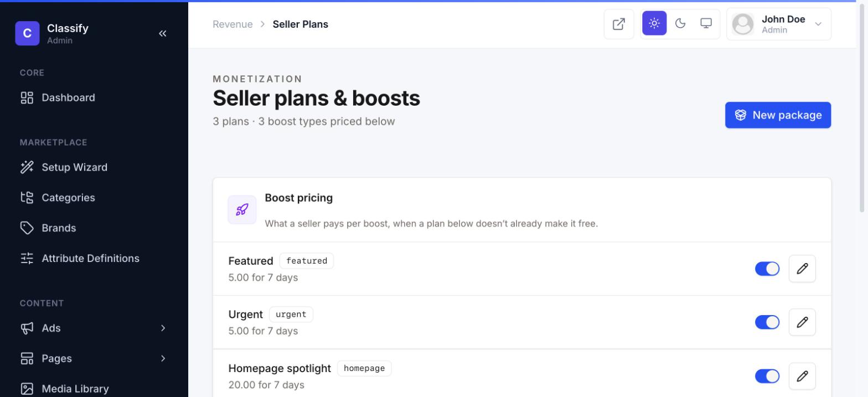This screenshot has height=397, width=868.
Task: Edit the Urgent boost pricing
Action: coord(802,322)
